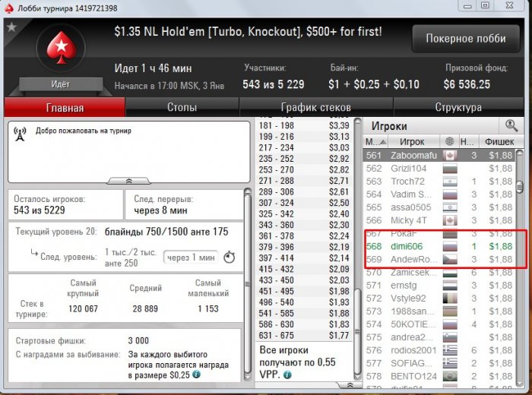
Task: Select player row Grizli104
Action: click(x=439, y=169)
